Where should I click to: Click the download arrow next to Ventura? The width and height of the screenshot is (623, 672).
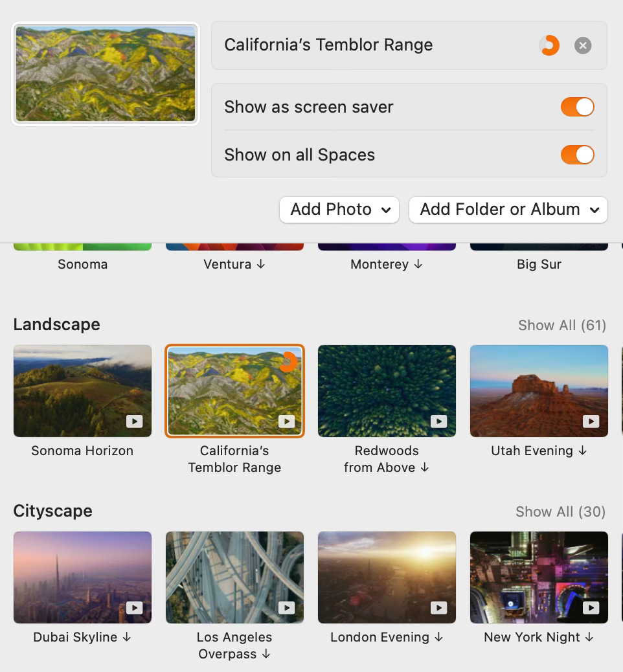click(261, 264)
